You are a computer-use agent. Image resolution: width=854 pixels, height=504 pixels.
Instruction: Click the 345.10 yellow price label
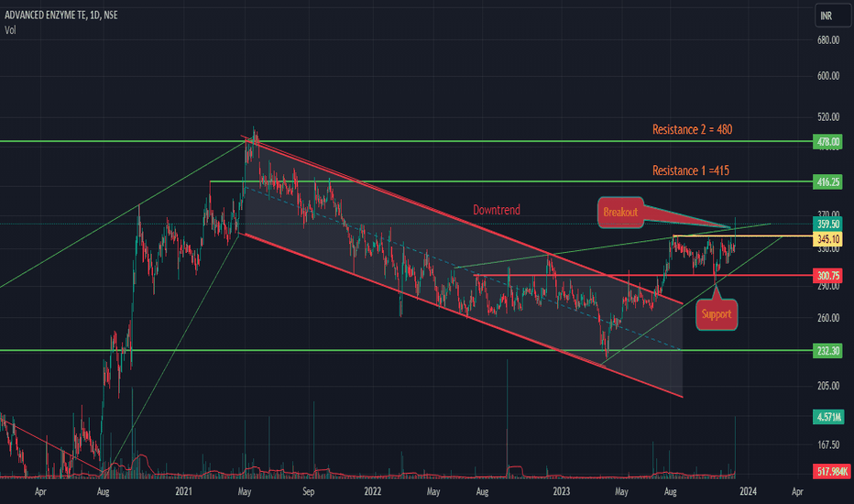coord(827,238)
